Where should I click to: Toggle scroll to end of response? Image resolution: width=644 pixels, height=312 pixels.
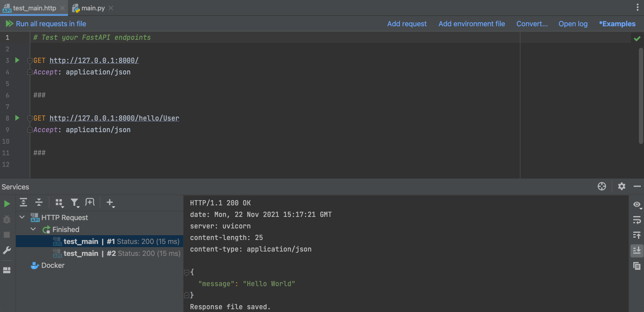(637, 251)
